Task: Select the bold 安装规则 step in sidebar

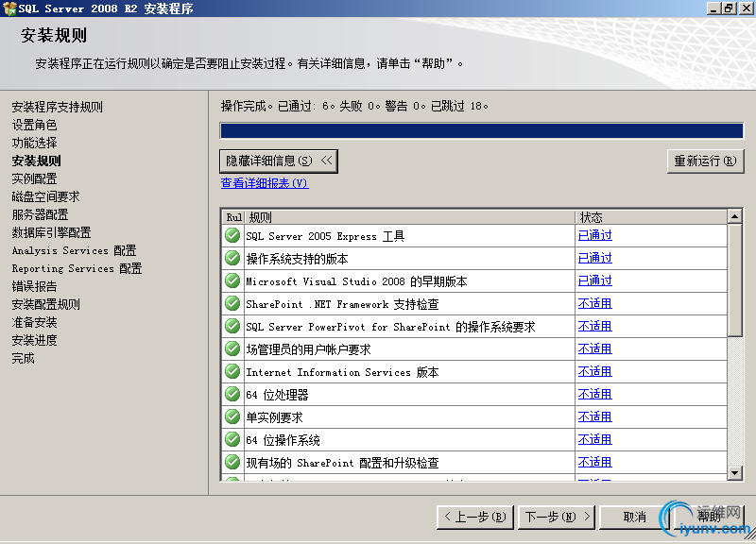Action: click(x=37, y=161)
